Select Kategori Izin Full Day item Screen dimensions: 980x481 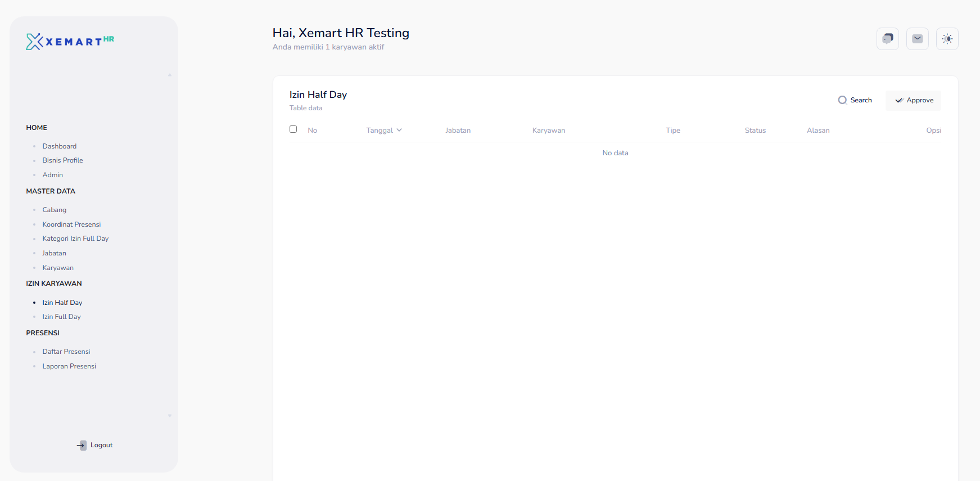tap(75, 239)
